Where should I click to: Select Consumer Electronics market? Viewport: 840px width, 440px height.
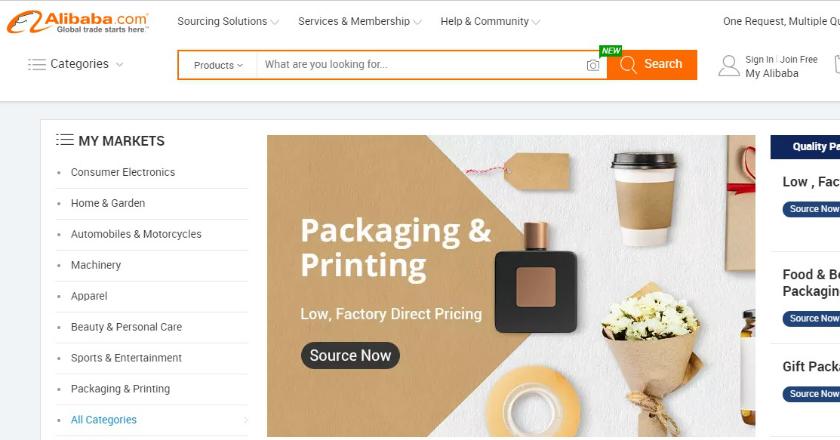pos(123,172)
